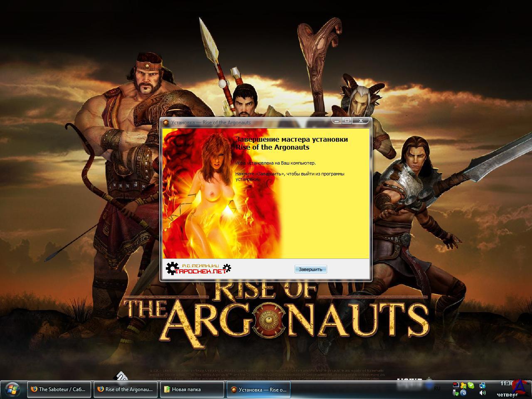Screen dimensions: 532x399
Task: Switch input language via RU indicator
Action: pos(437,389)
